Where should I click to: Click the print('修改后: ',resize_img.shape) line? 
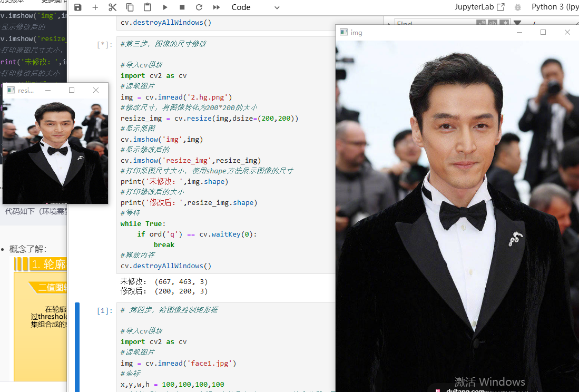pos(189,203)
